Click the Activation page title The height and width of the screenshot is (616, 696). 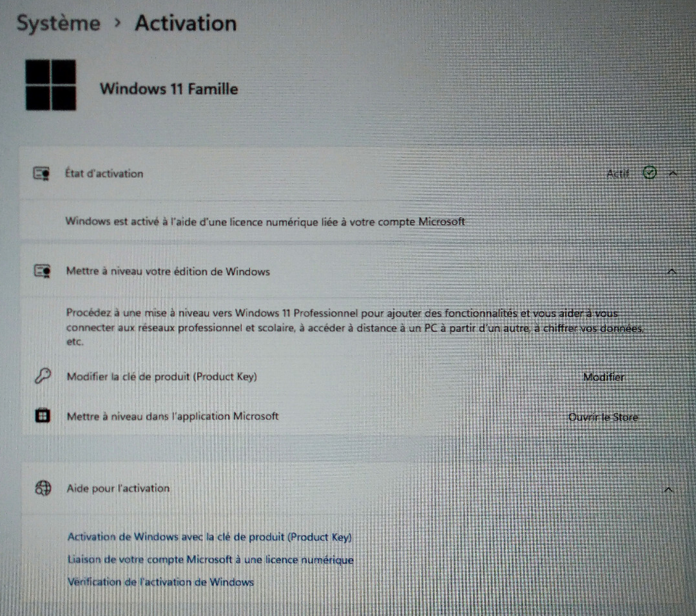pyautogui.click(x=186, y=23)
